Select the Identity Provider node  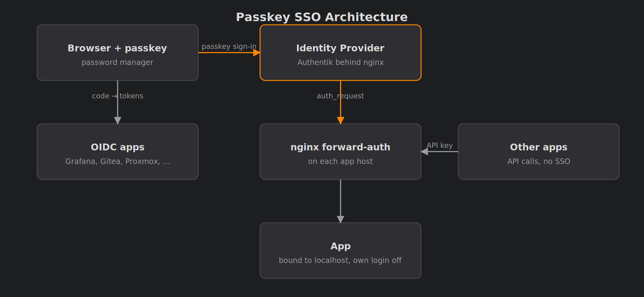341,53
